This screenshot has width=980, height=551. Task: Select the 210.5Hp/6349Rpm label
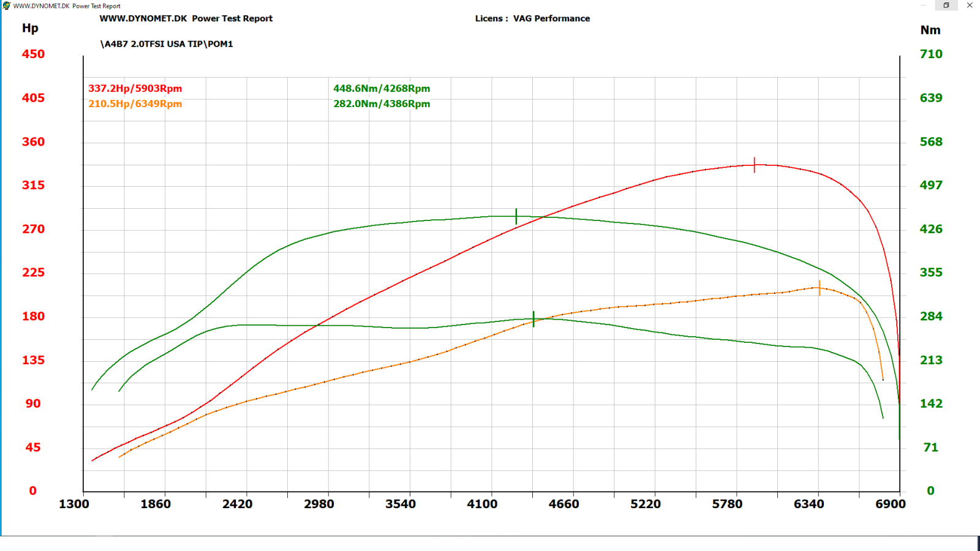click(x=135, y=103)
